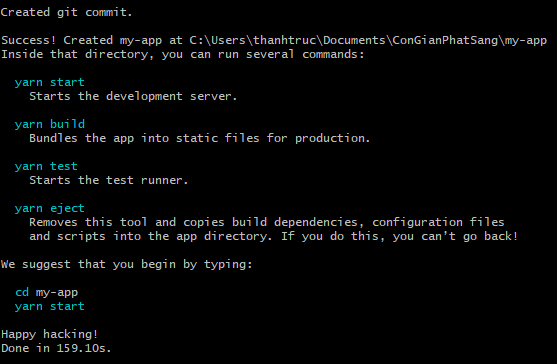Image resolution: width=557 pixels, height=364 pixels.
Task: Click the first cyan 'yarn start' command
Action: (x=50, y=83)
